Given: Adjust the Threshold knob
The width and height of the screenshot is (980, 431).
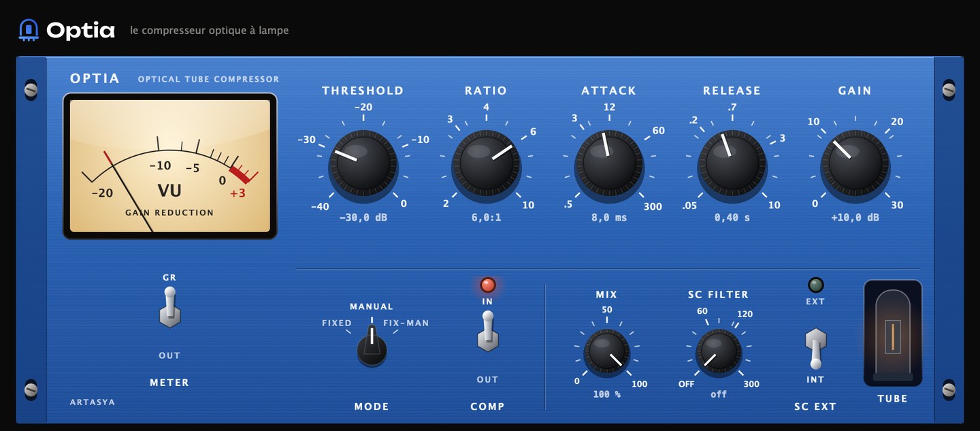Looking at the screenshot, I should click(363, 164).
